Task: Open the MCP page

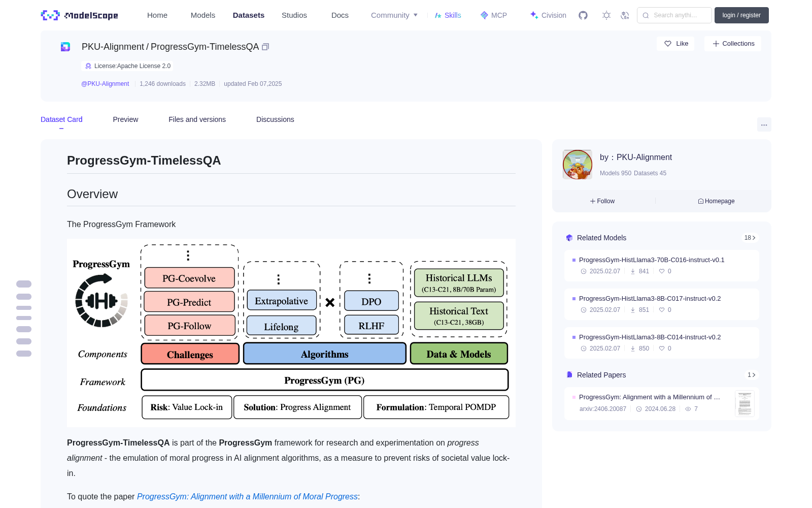Action: point(494,15)
